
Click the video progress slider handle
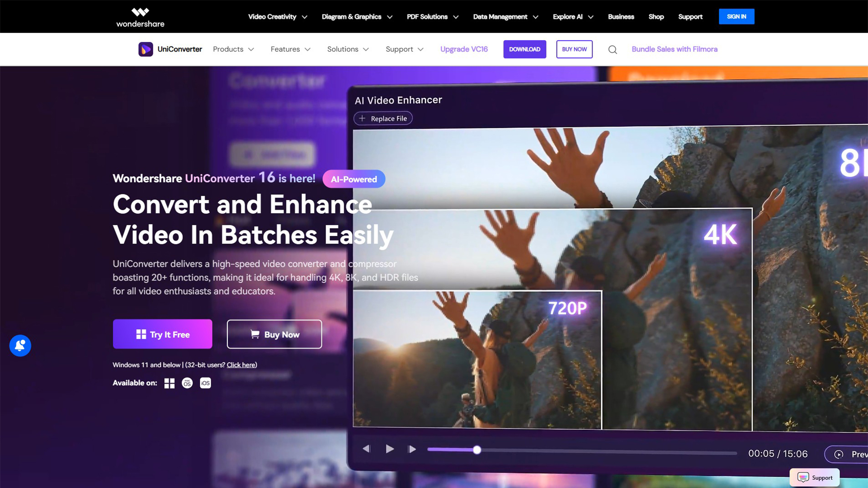click(x=477, y=450)
